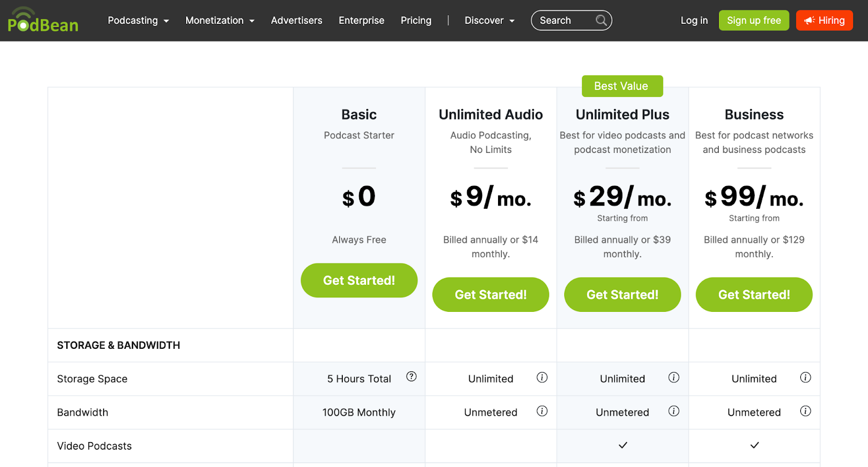Screen dimensions: 868x467
Task: Select Pricing in the navigation bar
Action: [x=416, y=21]
